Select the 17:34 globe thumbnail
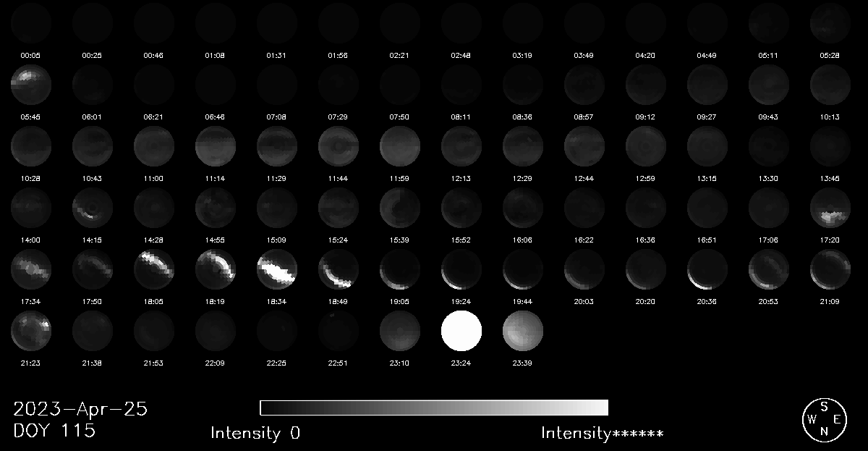This screenshot has height=451, width=868. click(x=31, y=269)
